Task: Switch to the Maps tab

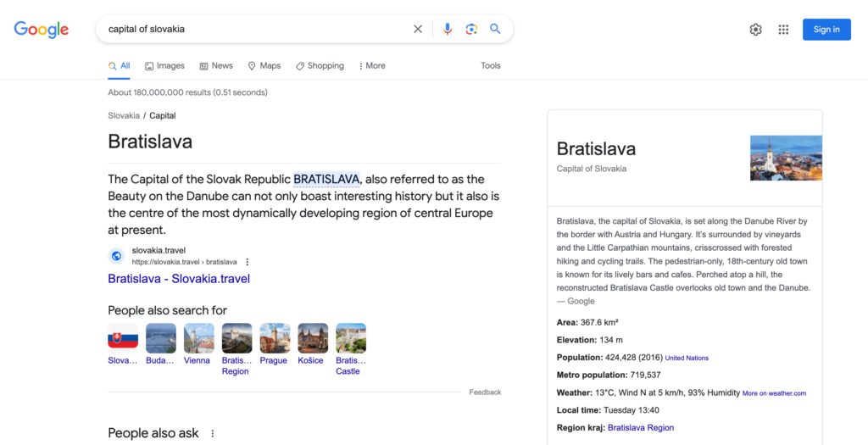Action: coord(264,66)
